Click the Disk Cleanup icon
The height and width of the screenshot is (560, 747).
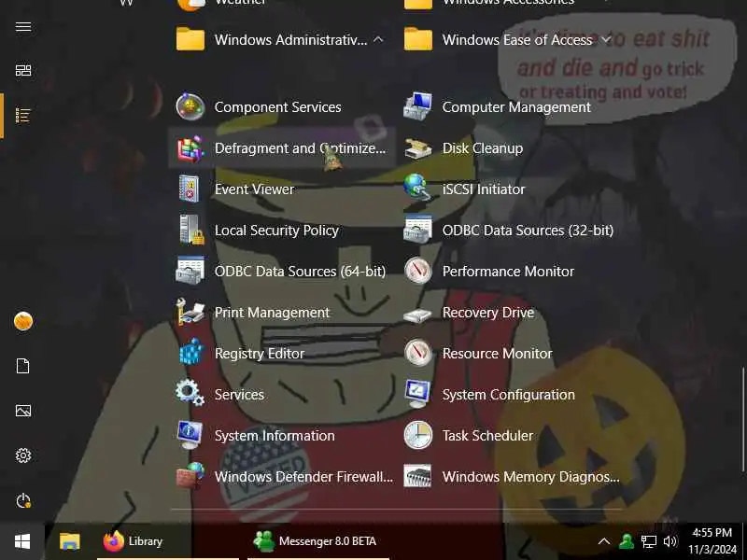point(417,148)
